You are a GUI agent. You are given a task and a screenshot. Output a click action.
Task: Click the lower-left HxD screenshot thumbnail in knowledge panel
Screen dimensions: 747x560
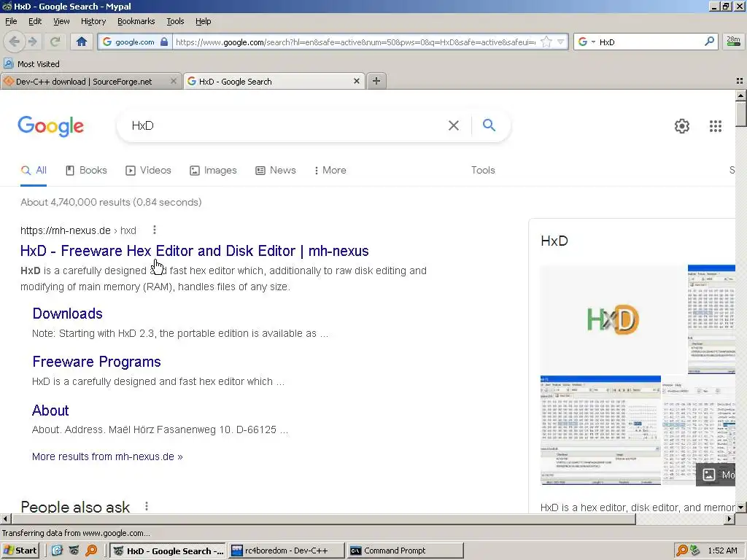point(601,430)
